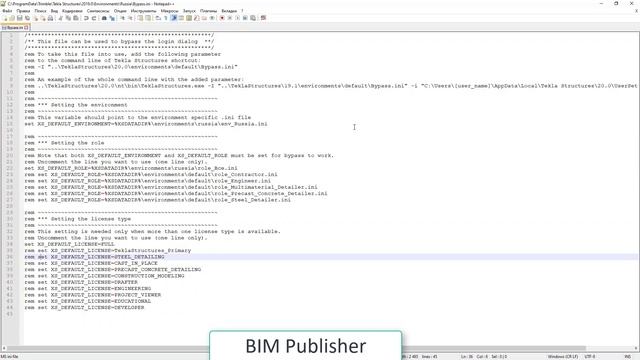Click the last icon on the toolbar

point(263,18)
